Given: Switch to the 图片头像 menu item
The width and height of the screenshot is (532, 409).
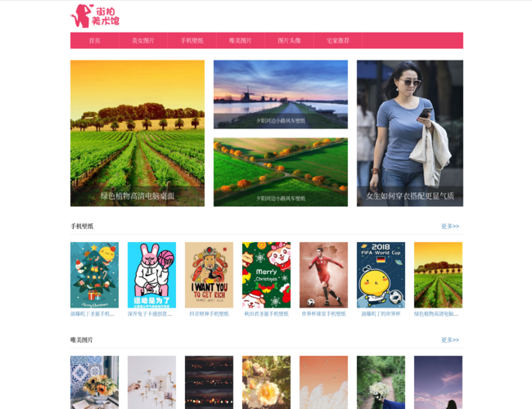Looking at the screenshot, I should (290, 41).
